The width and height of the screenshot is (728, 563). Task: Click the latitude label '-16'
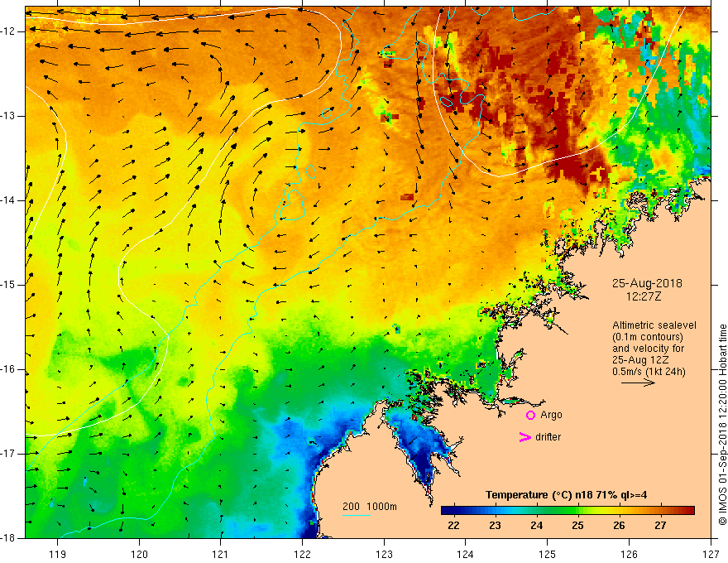8,369
